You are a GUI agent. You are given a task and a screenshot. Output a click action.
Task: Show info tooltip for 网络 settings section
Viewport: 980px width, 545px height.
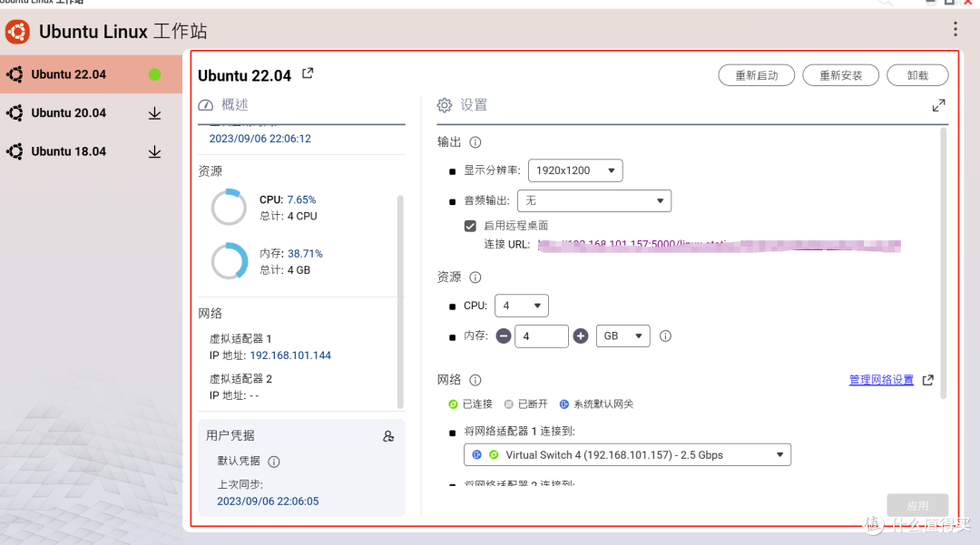(475, 380)
